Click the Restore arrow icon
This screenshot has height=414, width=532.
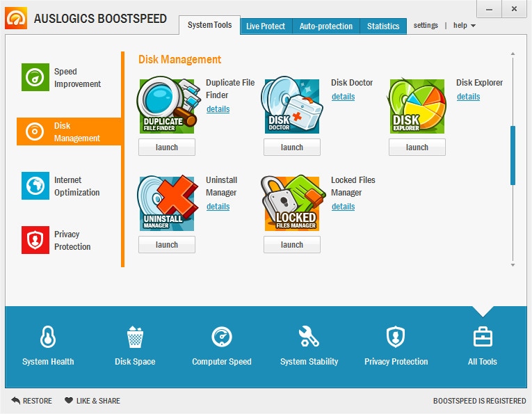point(15,400)
